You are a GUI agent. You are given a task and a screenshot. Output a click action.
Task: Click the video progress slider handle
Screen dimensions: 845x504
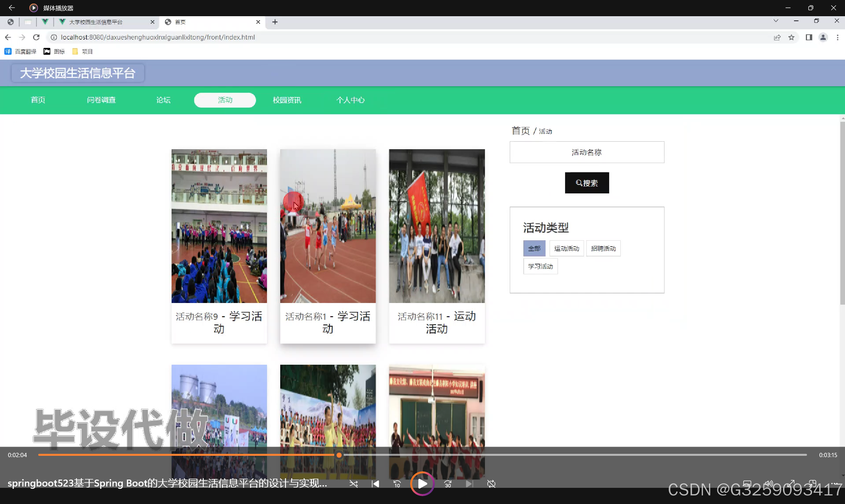pyautogui.click(x=339, y=455)
